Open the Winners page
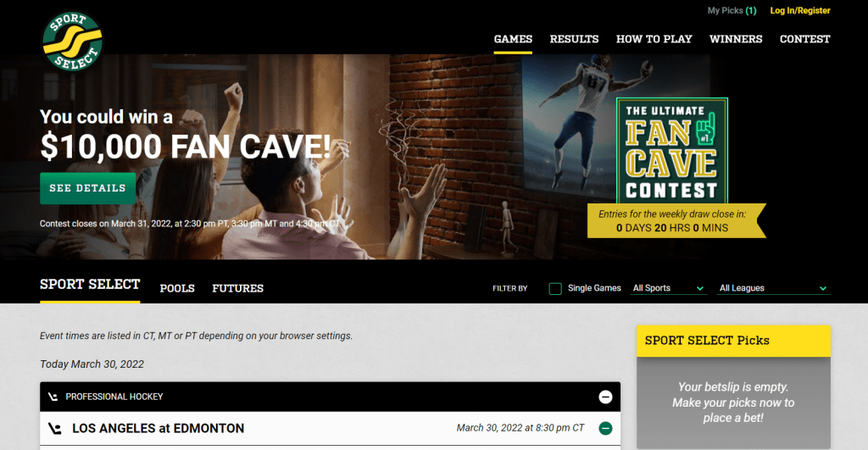868x450 pixels. tap(736, 39)
